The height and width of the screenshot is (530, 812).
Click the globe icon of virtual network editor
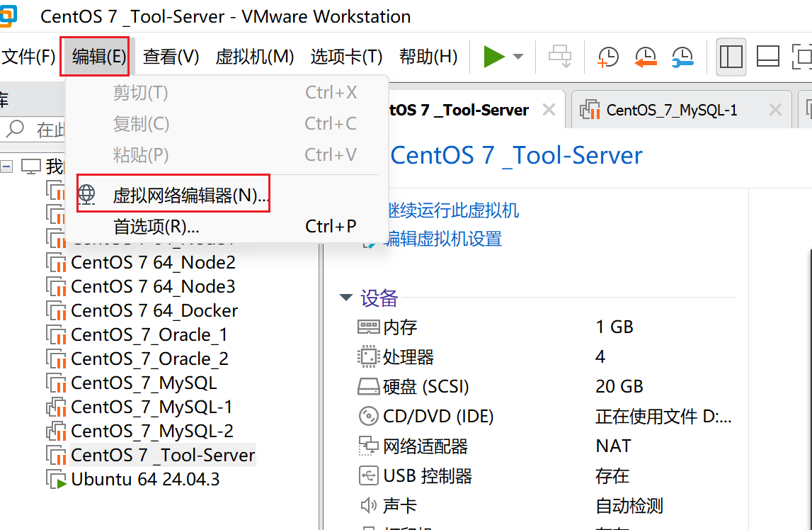tap(87, 195)
